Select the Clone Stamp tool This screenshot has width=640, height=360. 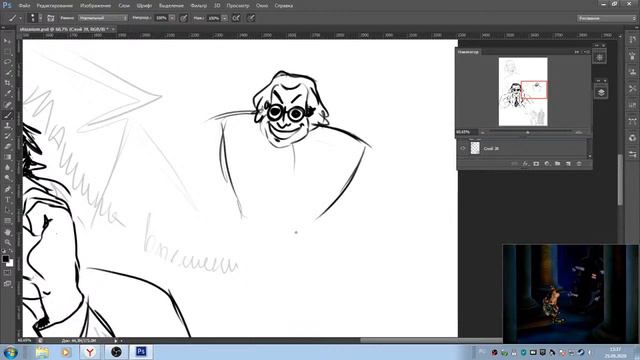coord(7,126)
